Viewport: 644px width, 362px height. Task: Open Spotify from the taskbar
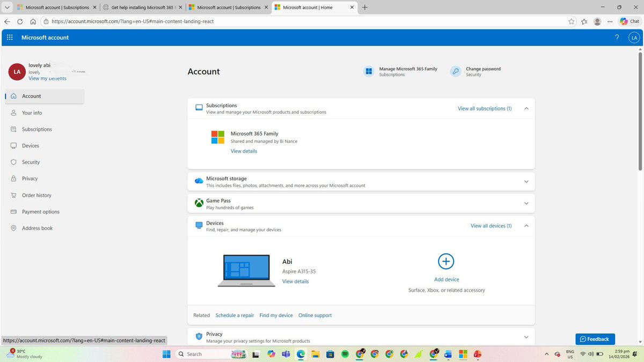click(345, 354)
